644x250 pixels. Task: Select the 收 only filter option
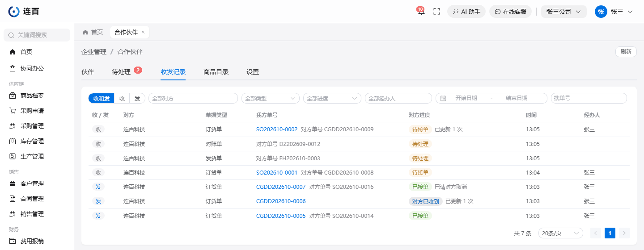[x=122, y=98]
